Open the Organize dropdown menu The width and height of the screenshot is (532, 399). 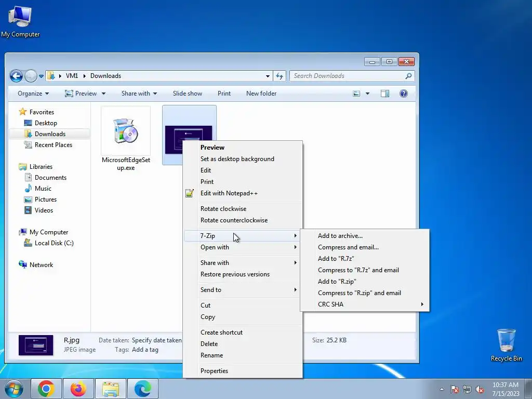(33, 94)
